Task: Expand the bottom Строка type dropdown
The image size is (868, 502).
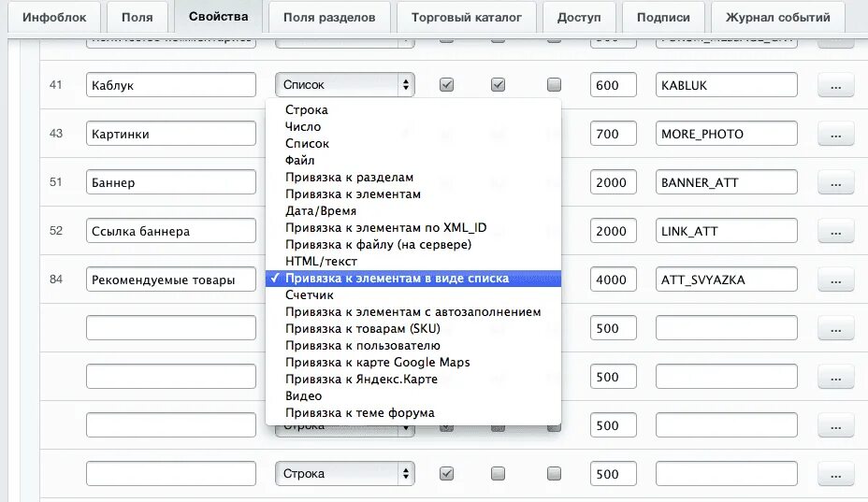Action: point(344,474)
